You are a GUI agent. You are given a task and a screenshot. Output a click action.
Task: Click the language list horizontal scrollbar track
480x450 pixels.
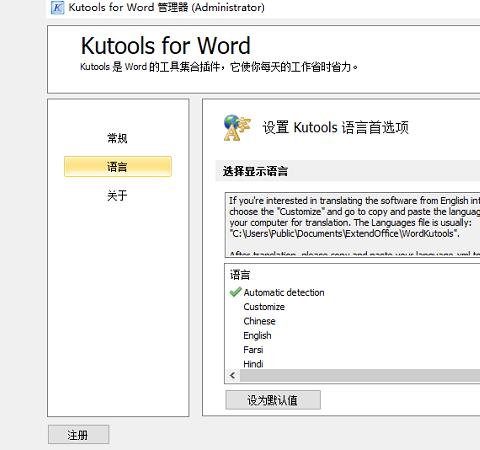pos(360,376)
